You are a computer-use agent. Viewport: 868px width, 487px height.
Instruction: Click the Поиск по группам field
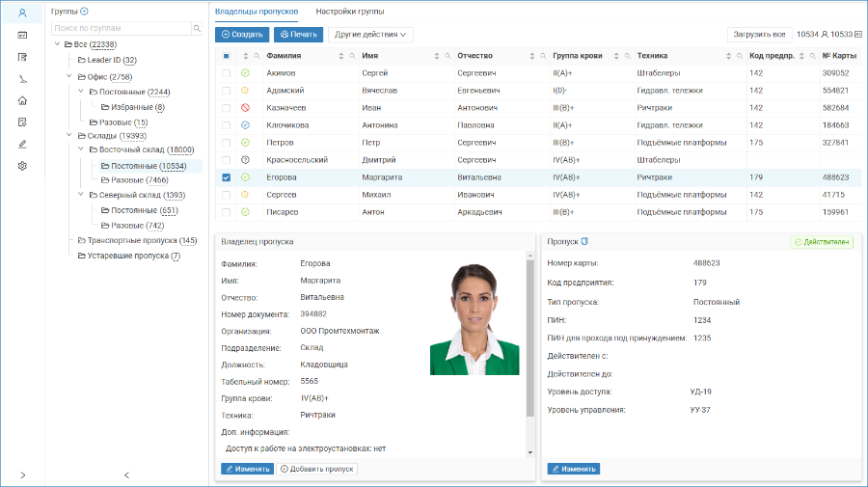pos(121,28)
